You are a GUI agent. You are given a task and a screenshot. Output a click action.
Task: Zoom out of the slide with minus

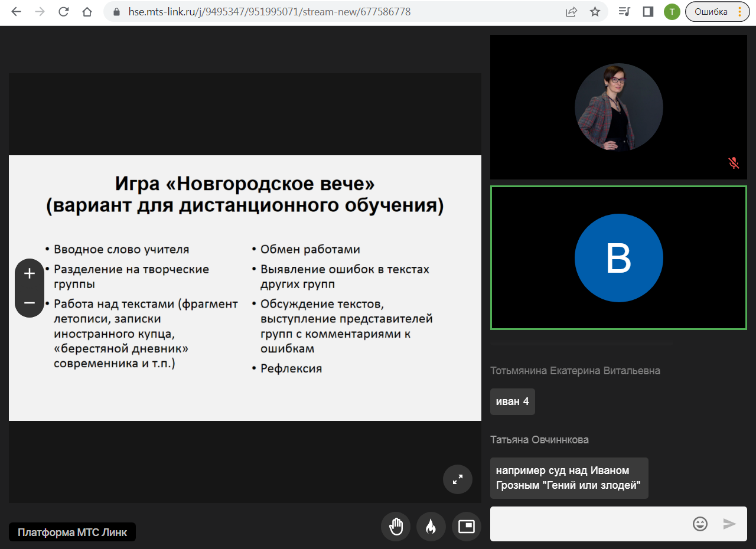[30, 303]
